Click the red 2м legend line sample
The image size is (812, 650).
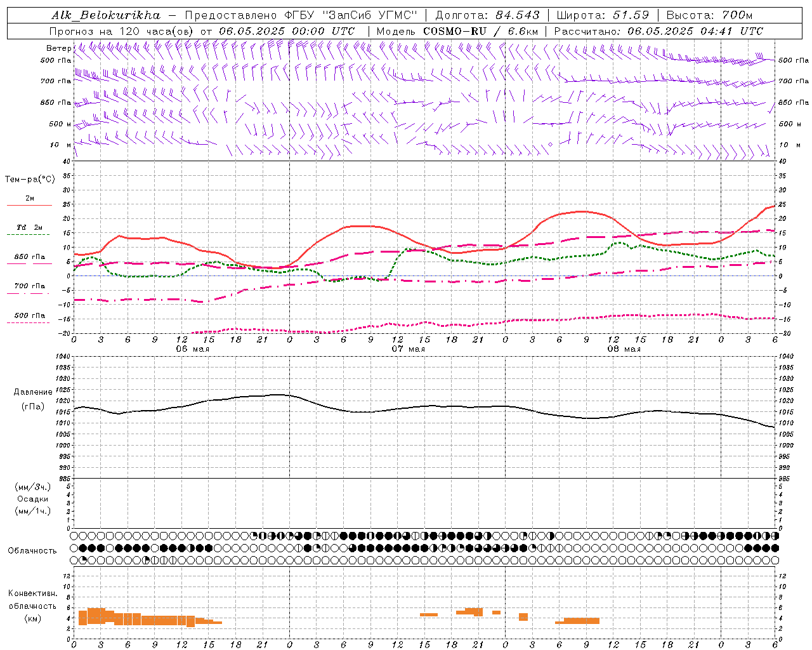[29, 206]
